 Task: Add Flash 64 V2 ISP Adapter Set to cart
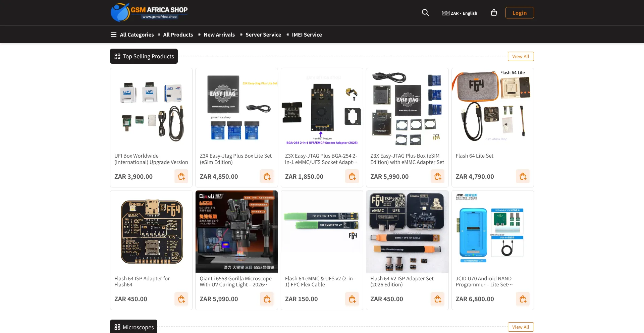(x=438, y=299)
